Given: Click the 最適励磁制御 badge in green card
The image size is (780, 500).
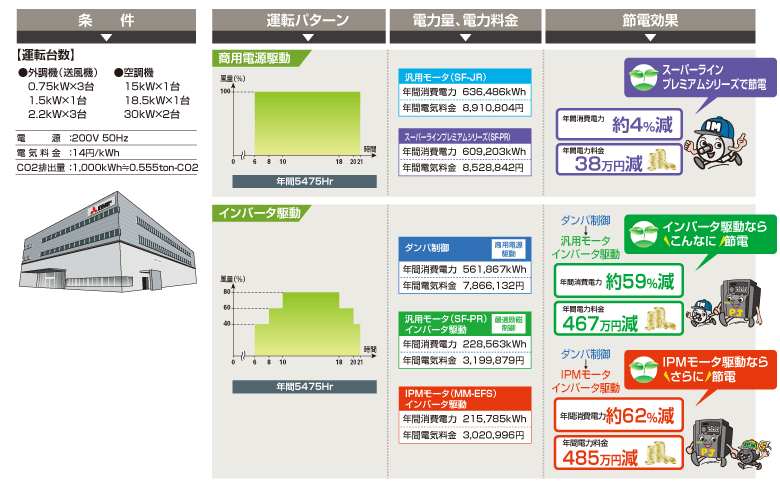Looking at the screenshot, I should pyautogui.click(x=508, y=323).
